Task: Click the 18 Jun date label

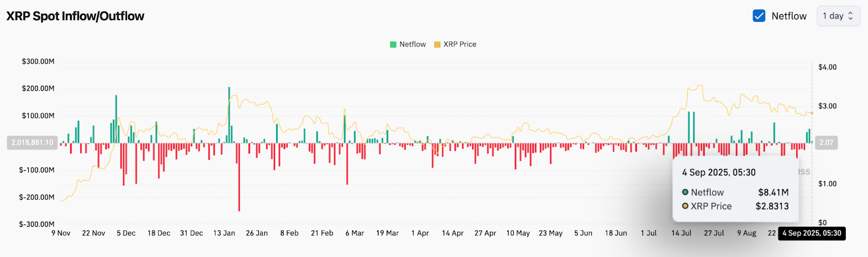Action: [616, 233]
